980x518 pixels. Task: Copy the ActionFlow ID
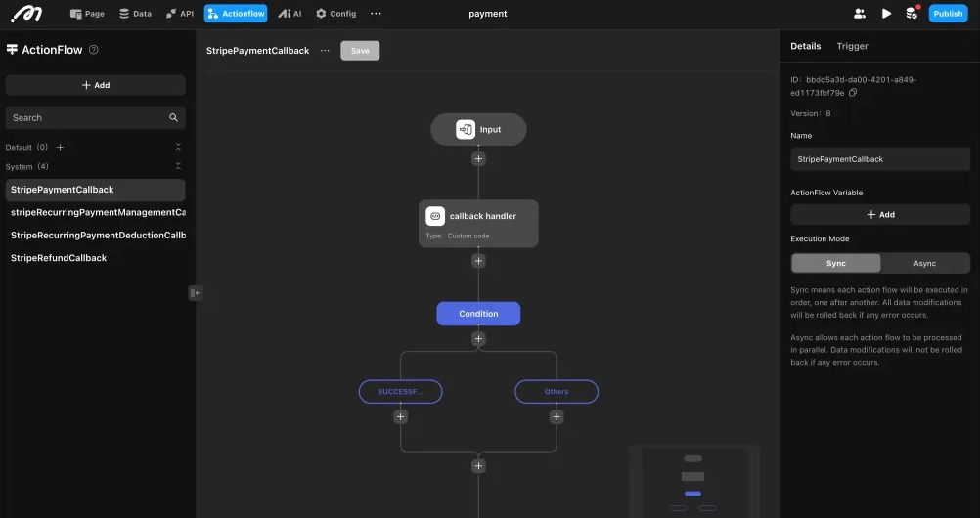point(853,93)
